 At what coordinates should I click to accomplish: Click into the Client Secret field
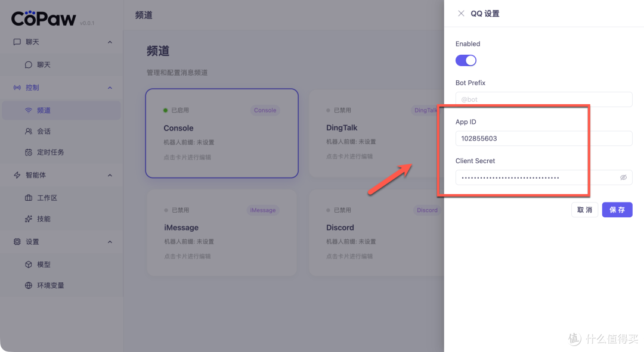tap(544, 177)
